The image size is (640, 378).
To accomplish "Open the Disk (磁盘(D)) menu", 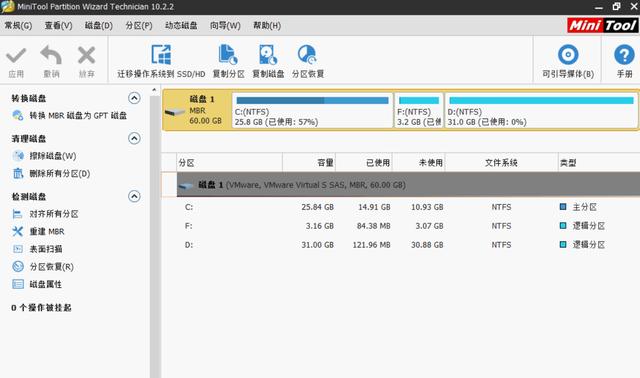I will (x=99, y=25).
